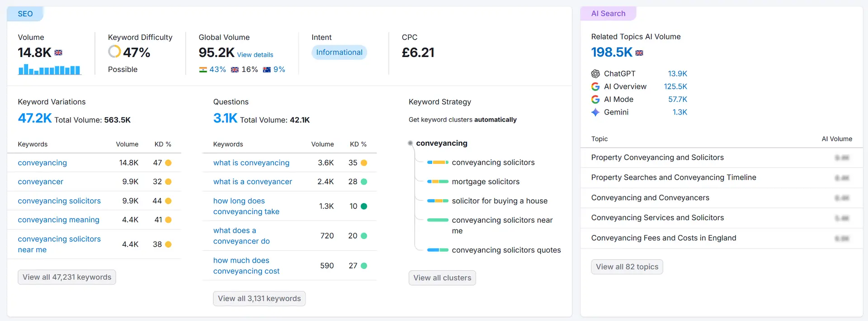Click the Australia flag in Global Volume
Screen dimensions: 868x321
pyautogui.click(x=267, y=70)
